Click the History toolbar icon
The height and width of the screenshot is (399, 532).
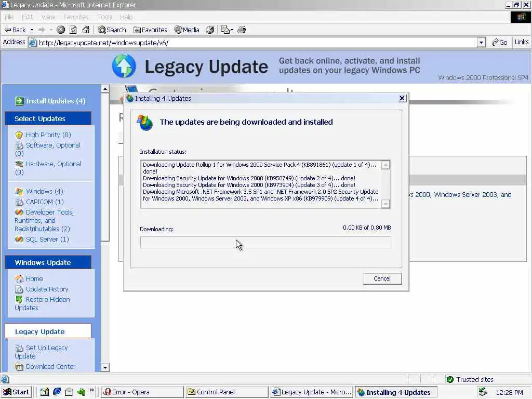[210, 30]
